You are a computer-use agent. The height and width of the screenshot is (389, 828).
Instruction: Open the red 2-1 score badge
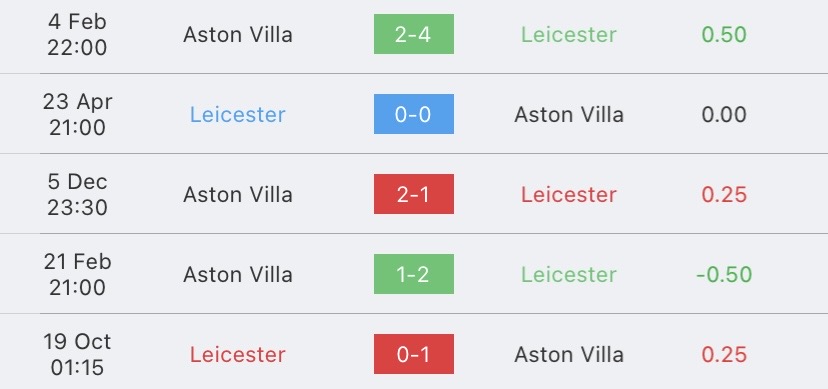413,194
